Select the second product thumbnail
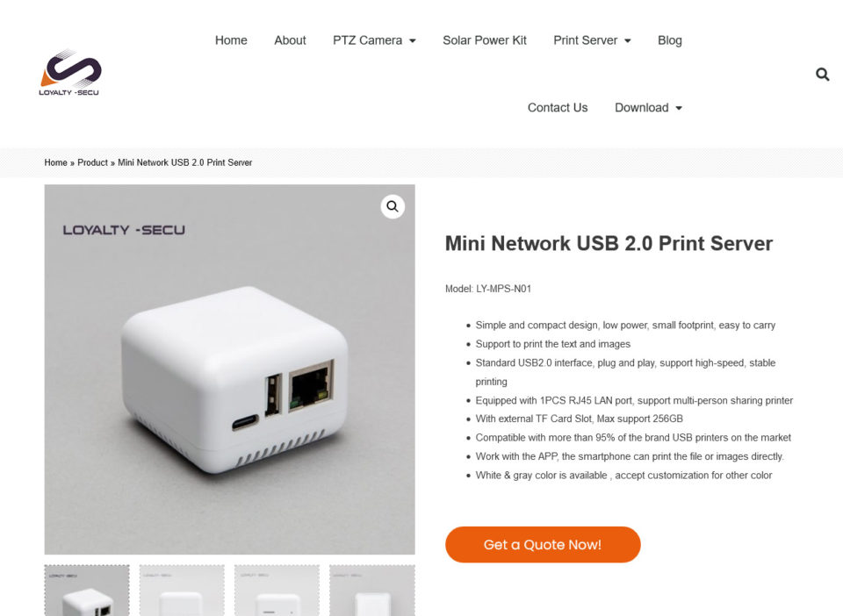 [x=182, y=591]
